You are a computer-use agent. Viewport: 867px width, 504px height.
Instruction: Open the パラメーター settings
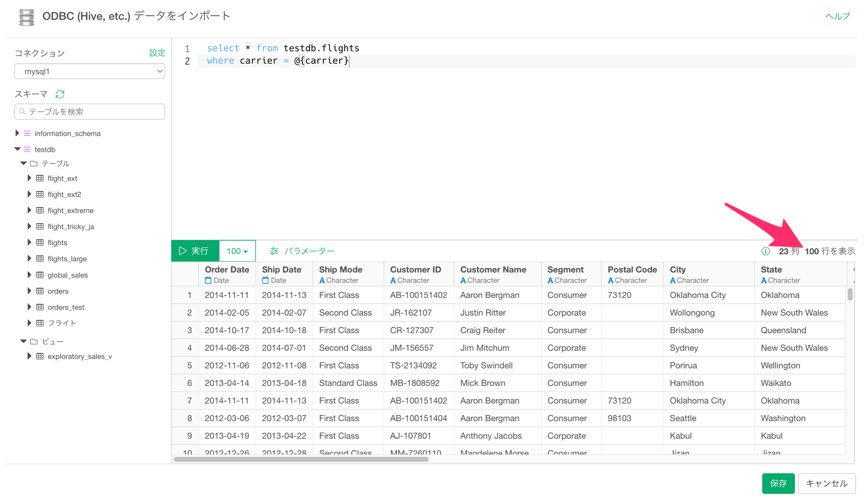tap(302, 251)
